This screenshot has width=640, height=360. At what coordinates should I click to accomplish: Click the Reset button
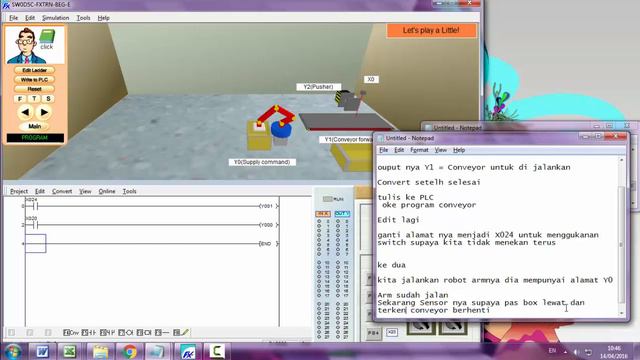(x=34, y=89)
